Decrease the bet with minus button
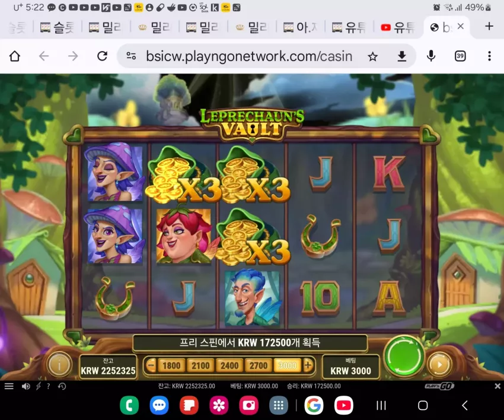 pyautogui.click(x=151, y=365)
